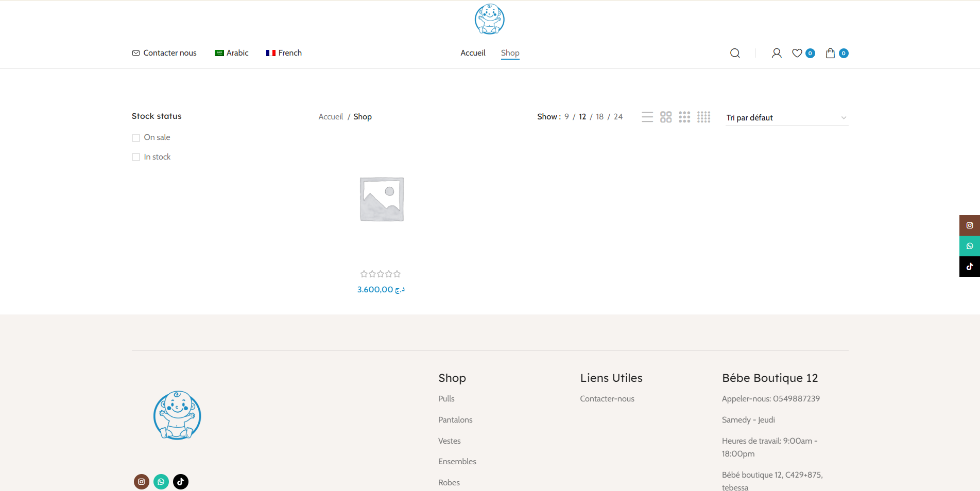This screenshot has width=980, height=491.
Task: Click the product star rating
Action: click(x=381, y=274)
